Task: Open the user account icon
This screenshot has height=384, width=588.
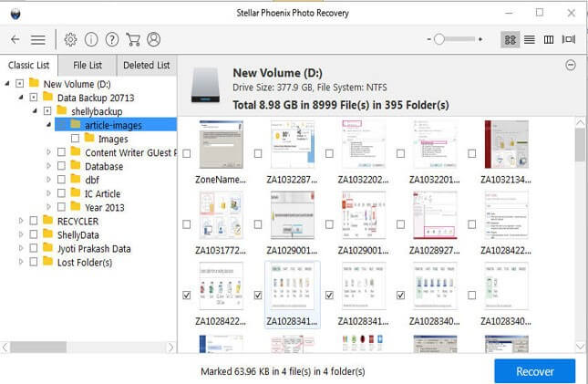Action: (153, 39)
